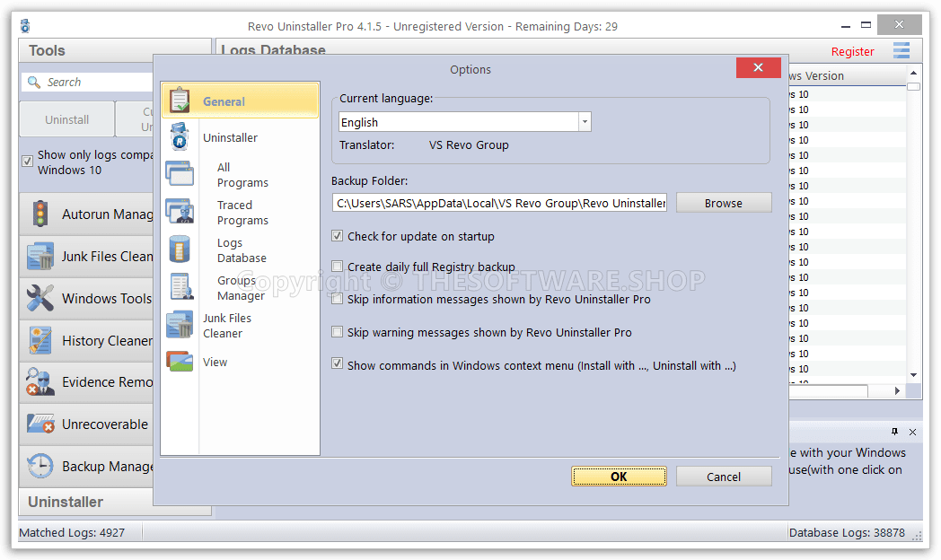Click the Uninstaller options icon
The width and height of the screenshot is (941, 560).
180,136
